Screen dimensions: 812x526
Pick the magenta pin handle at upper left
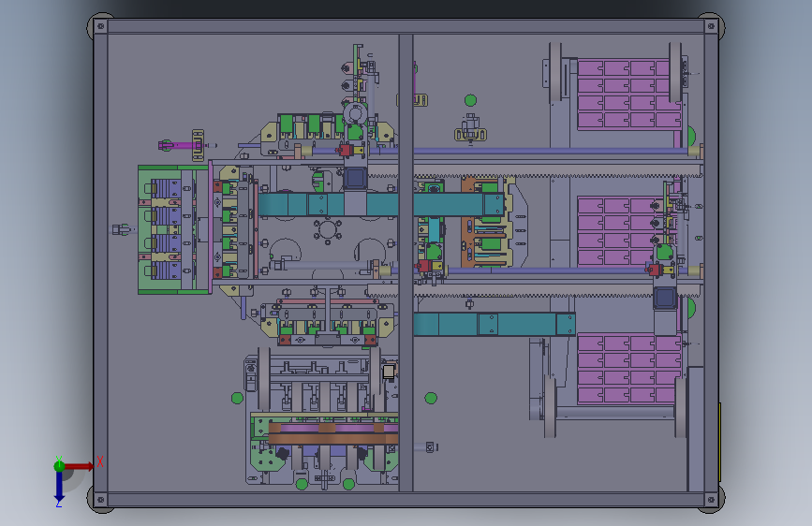180,145
